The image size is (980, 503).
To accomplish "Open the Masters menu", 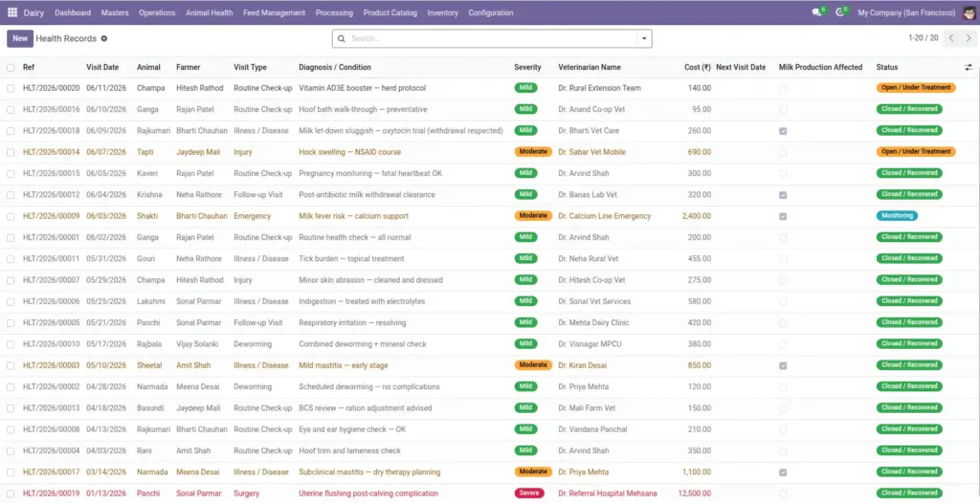I will click(x=115, y=12).
